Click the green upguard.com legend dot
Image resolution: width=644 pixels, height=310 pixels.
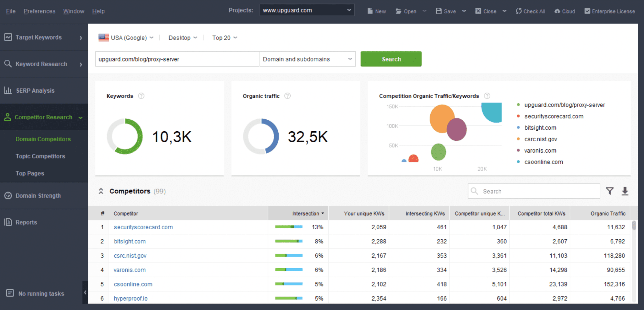[x=519, y=105]
